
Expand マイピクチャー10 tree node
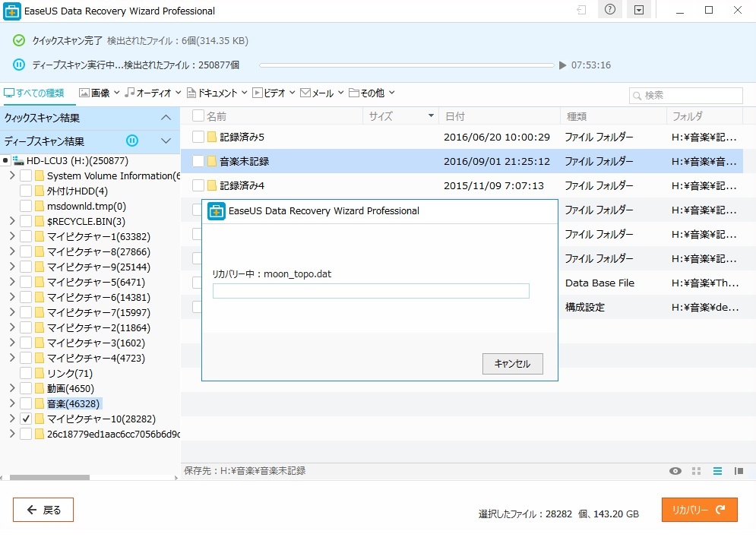(x=12, y=419)
